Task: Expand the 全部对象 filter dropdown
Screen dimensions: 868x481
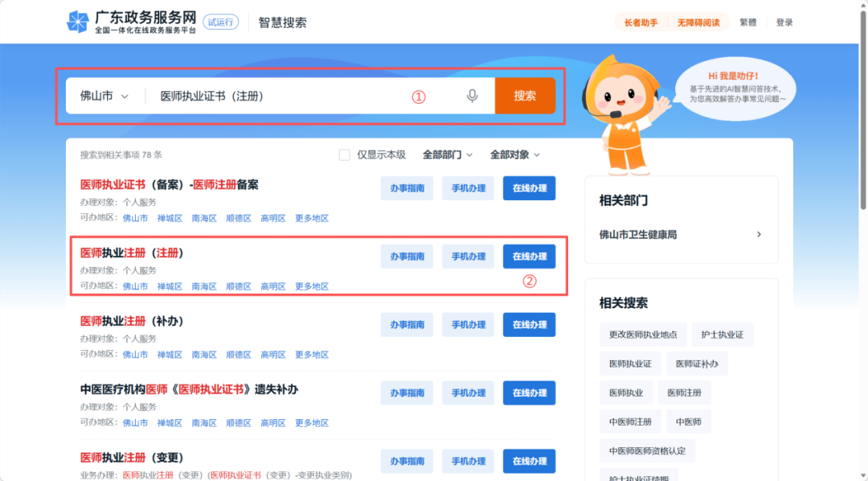Action: (515, 154)
